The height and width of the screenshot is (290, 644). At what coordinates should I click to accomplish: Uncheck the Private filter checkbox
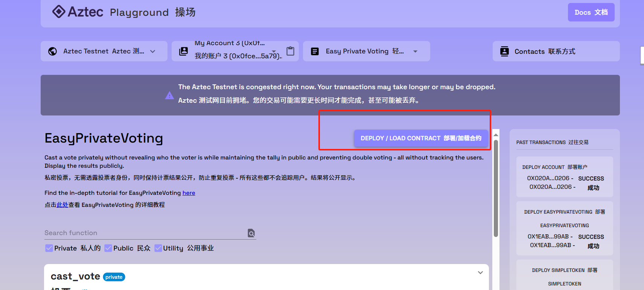pyautogui.click(x=49, y=248)
